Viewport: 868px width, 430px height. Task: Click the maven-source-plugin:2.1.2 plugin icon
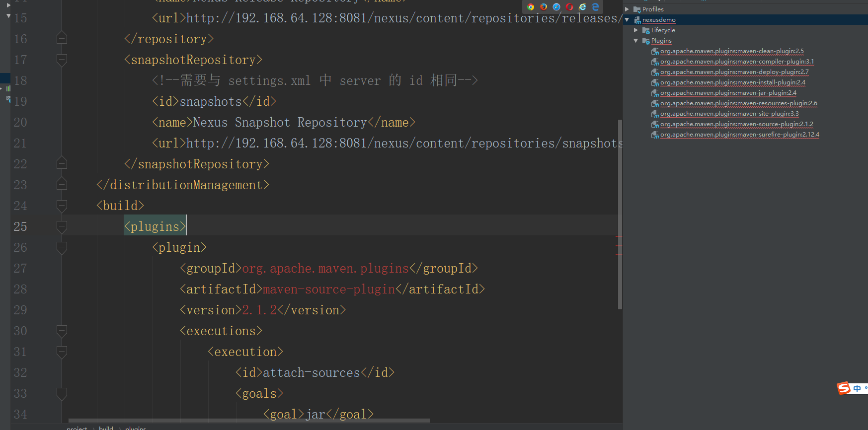point(655,124)
